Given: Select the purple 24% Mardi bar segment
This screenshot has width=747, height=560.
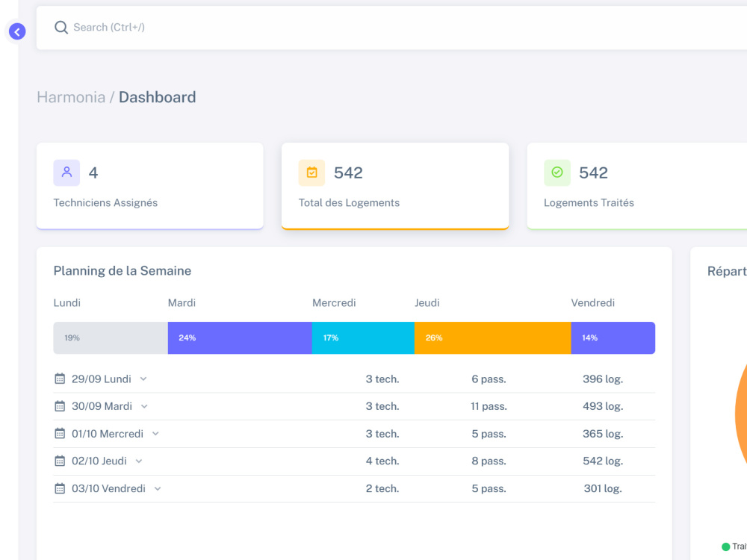Looking at the screenshot, I should (x=240, y=337).
